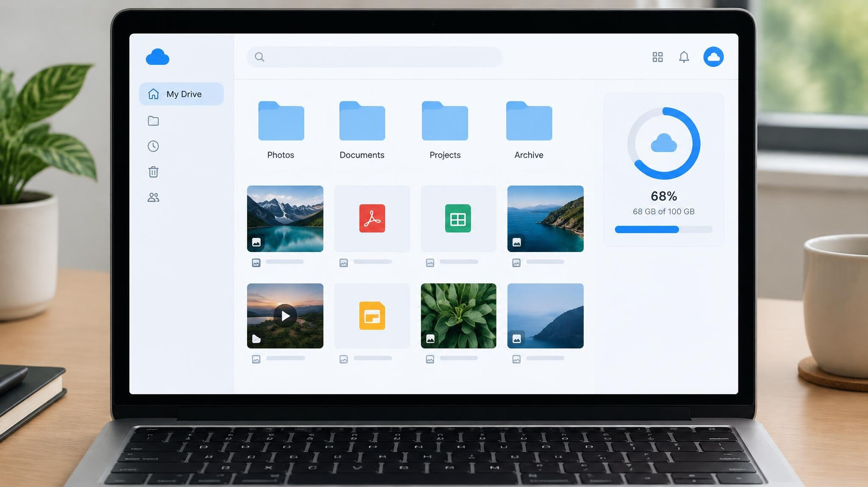Click the circular storage usage ring
The height and width of the screenshot is (487, 868).
click(664, 143)
